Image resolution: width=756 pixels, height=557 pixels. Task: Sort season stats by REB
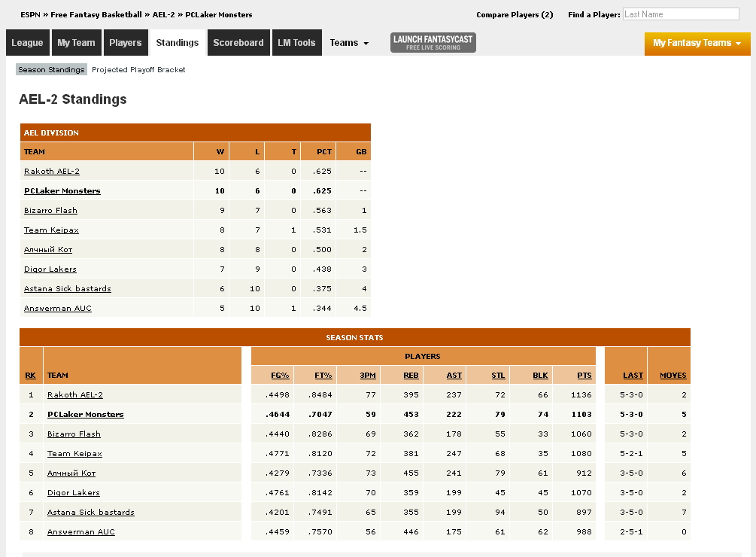pyautogui.click(x=411, y=375)
